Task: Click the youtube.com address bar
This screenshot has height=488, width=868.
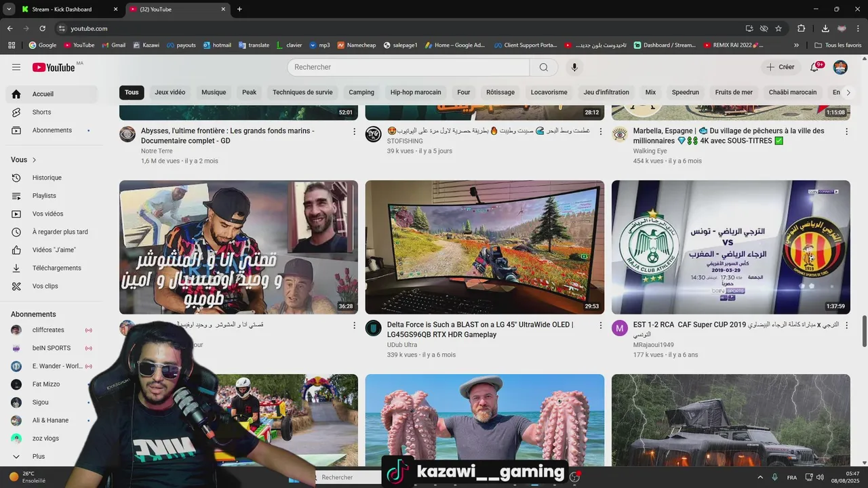Action: (x=400, y=28)
